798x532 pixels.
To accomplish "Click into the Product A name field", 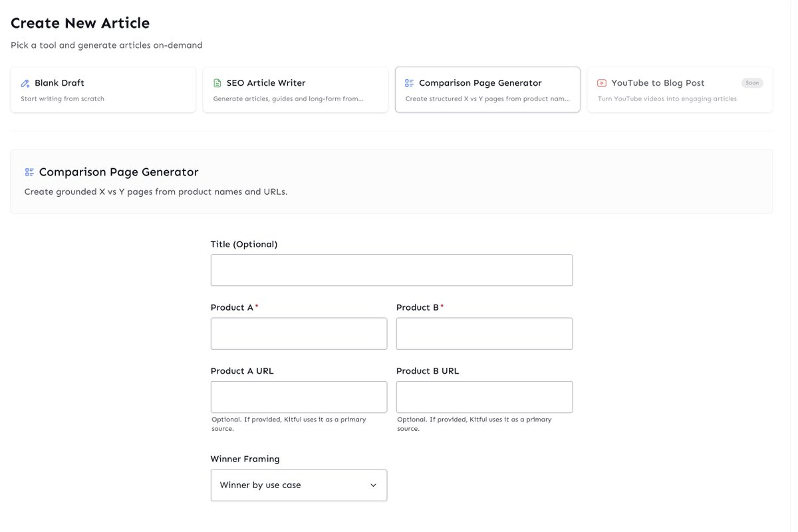I will pos(299,333).
